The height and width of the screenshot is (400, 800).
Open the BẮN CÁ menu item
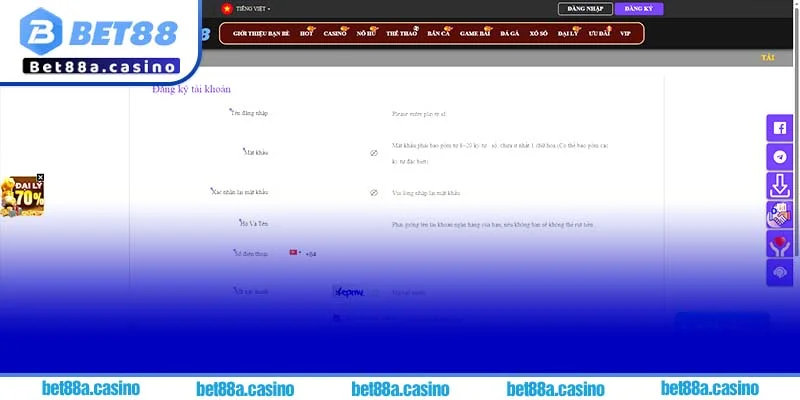coord(439,34)
